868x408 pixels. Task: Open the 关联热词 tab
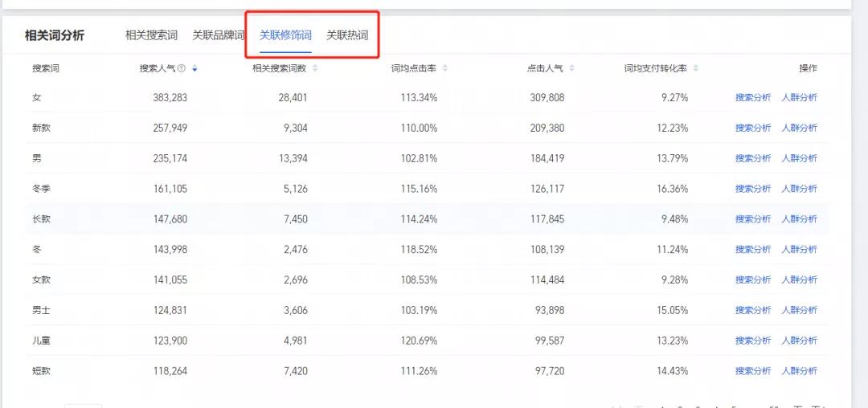(x=347, y=36)
